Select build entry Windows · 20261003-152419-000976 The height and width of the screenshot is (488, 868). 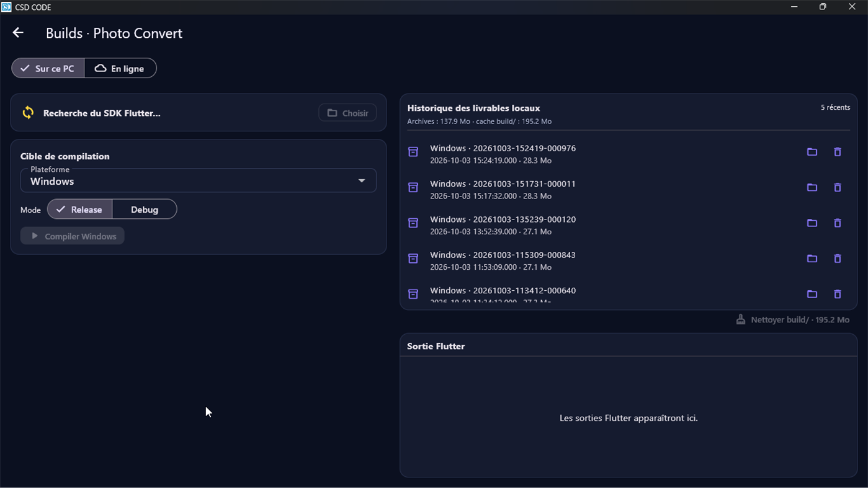click(629, 154)
